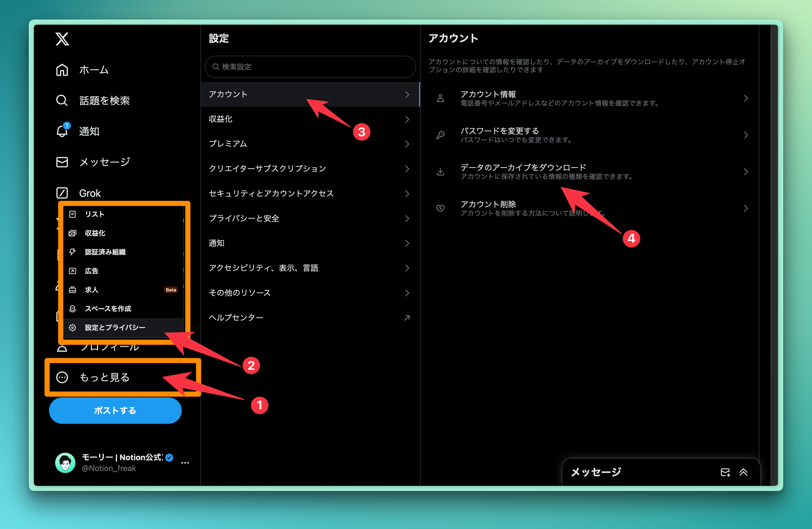The height and width of the screenshot is (529, 812).
Task: Select セキュリティとアカウントアクセス settings item
Action: click(x=271, y=193)
